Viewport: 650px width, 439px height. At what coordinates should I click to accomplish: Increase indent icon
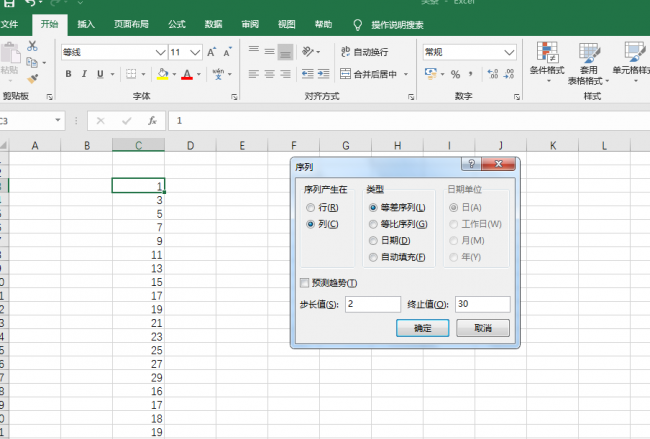pyautogui.click(x=323, y=74)
